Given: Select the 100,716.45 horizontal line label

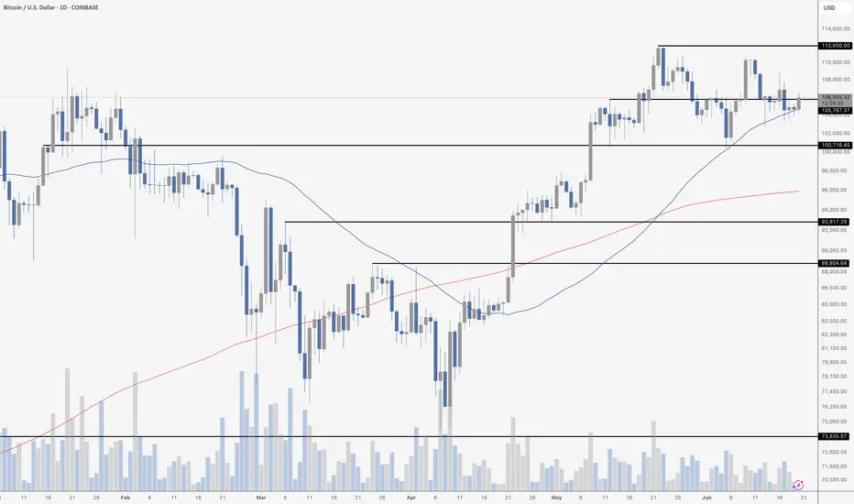Looking at the screenshot, I should 836,146.
